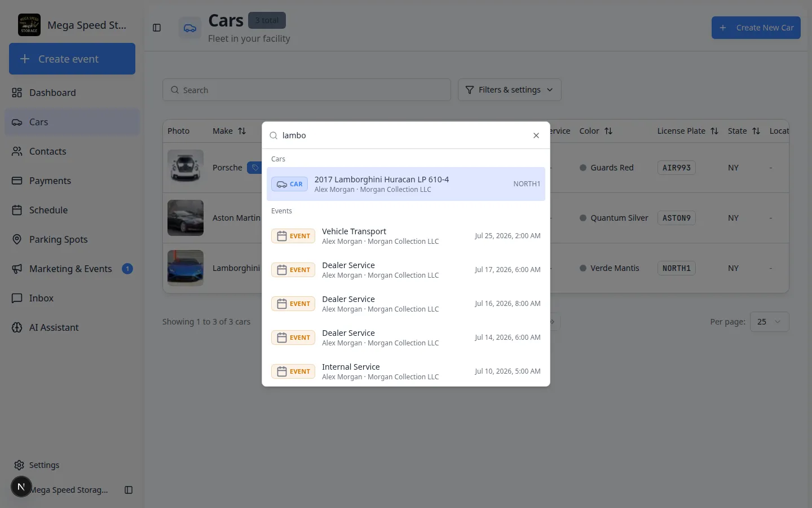Click the lambo search input field
The width and height of the screenshot is (812, 508).
pyautogui.click(x=403, y=135)
